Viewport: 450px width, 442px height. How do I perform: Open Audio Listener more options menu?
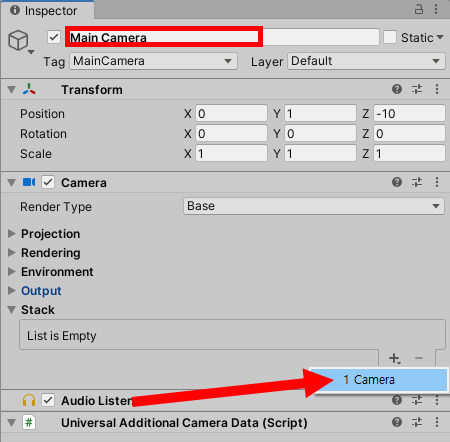tap(437, 400)
